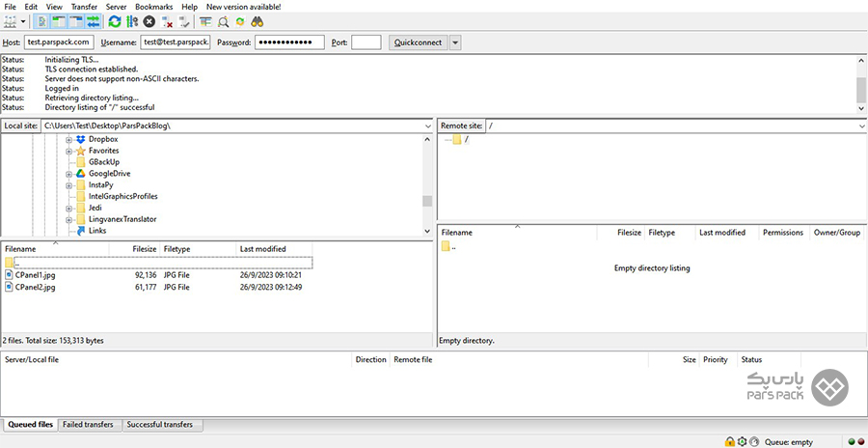
Task: Open speed limits gear icon
Action: [x=743, y=442]
